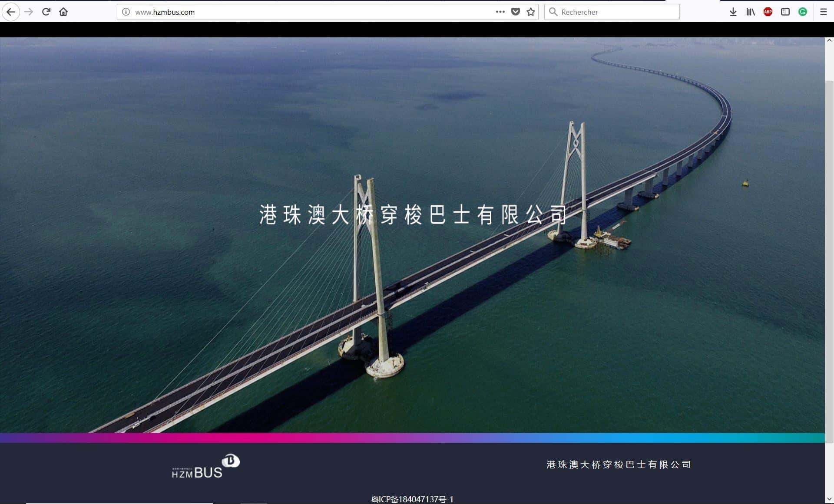This screenshot has width=834, height=504.
Task: Open the Adblock Plus extension menu
Action: click(x=768, y=12)
